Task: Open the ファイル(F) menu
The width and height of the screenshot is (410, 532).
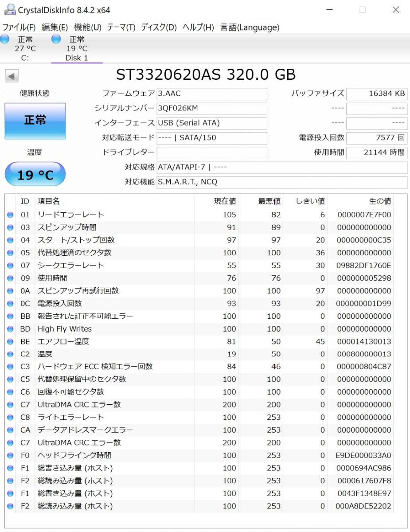Action: coord(20,27)
